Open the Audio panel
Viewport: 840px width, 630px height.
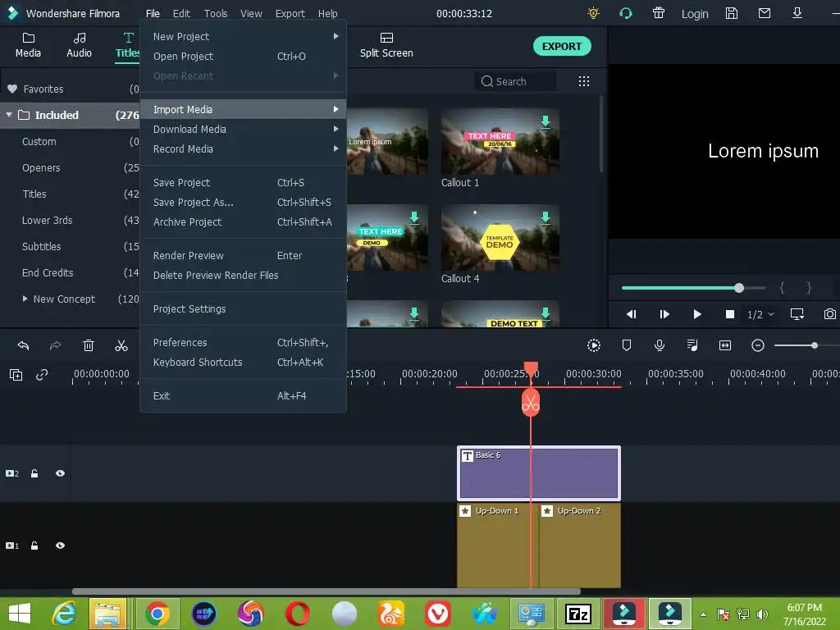79,45
